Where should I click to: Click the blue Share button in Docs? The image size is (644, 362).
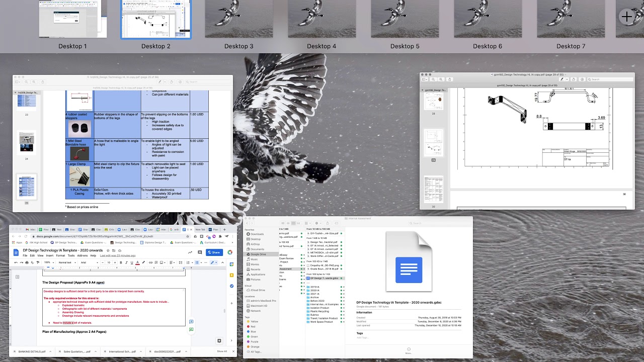tap(214, 252)
